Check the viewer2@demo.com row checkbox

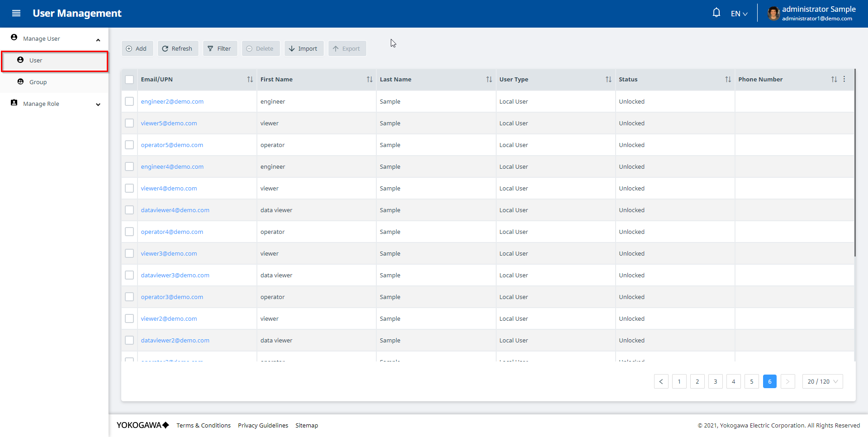pos(129,318)
